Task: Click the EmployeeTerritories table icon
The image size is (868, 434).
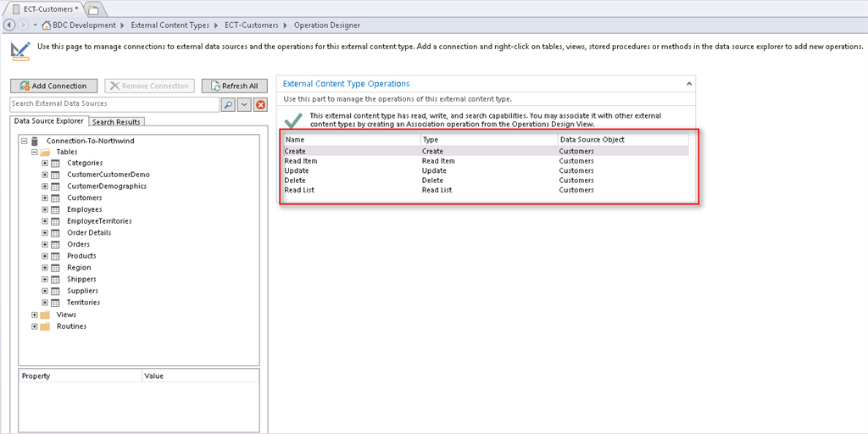Action: tap(55, 221)
